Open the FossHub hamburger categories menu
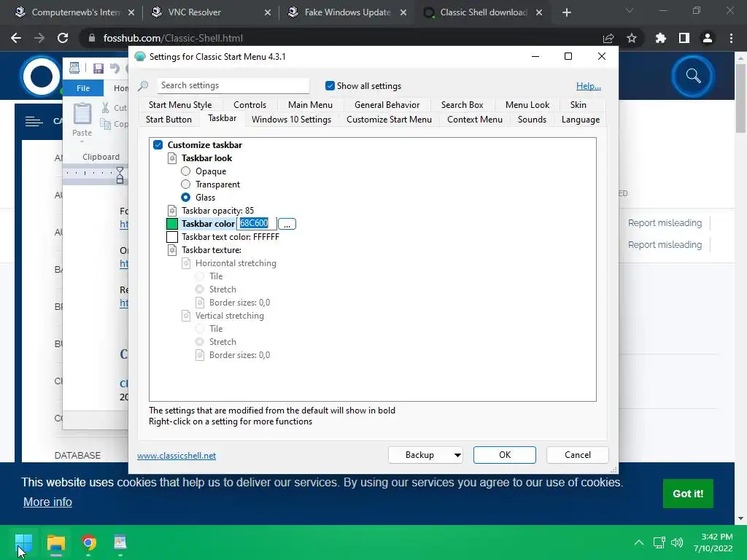This screenshot has height=560, width=747. tap(34, 122)
